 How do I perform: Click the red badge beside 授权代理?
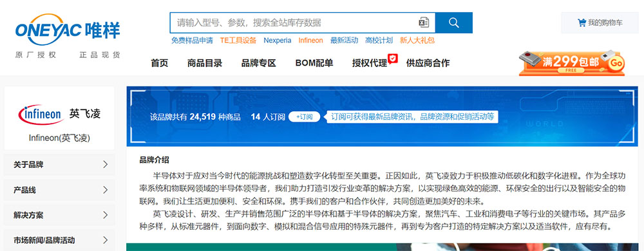point(393,59)
